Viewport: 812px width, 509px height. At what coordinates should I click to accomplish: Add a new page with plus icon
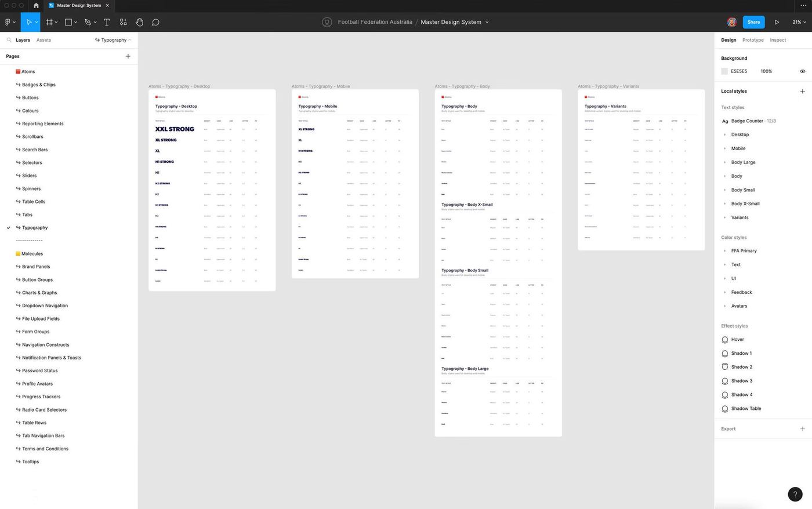click(128, 56)
